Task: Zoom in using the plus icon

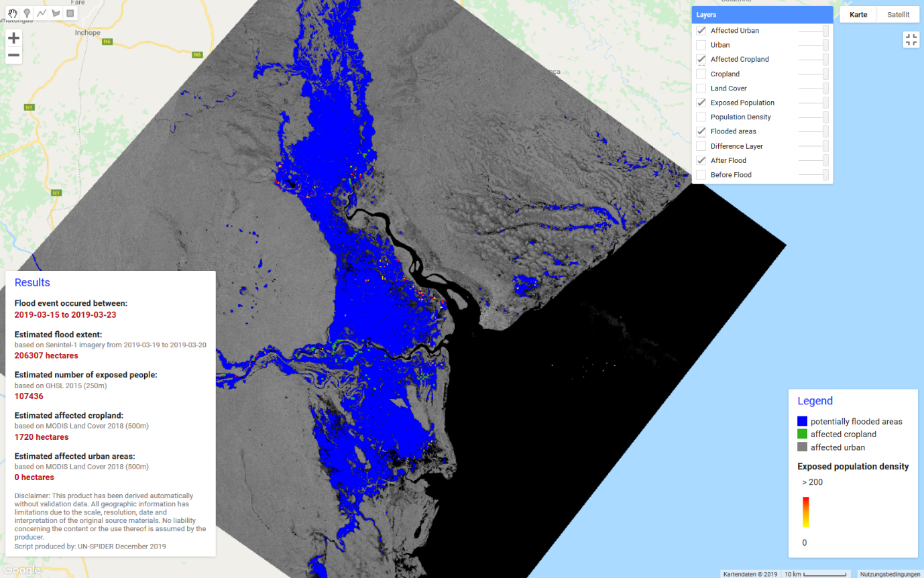Action: [x=13, y=38]
